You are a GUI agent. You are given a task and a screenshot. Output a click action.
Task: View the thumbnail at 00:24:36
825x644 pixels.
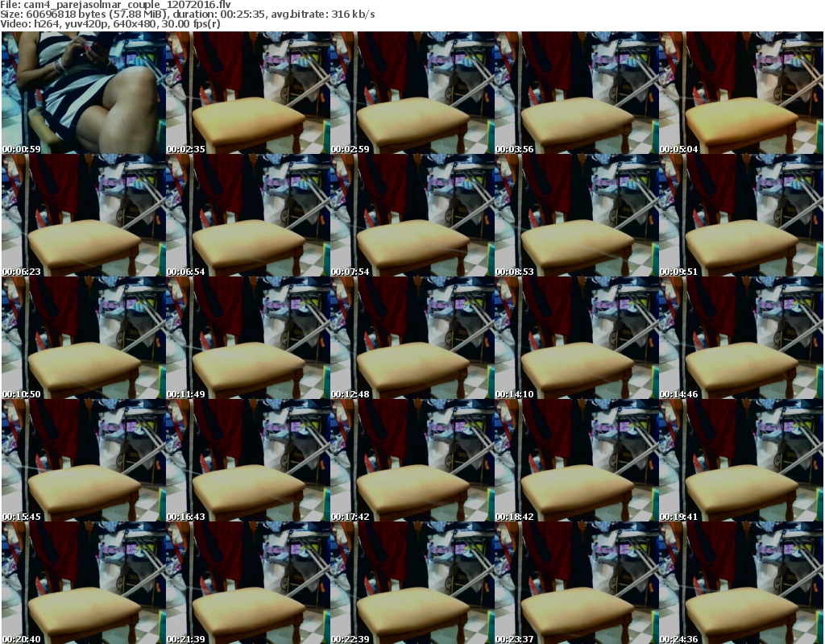pyautogui.click(x=741, y=583)
